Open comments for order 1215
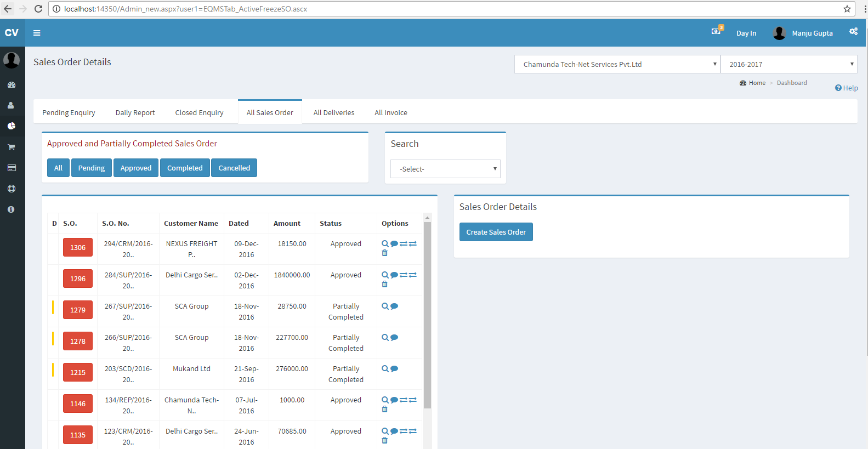The height and width of the screenshot is (449, 868). point(394,368)
